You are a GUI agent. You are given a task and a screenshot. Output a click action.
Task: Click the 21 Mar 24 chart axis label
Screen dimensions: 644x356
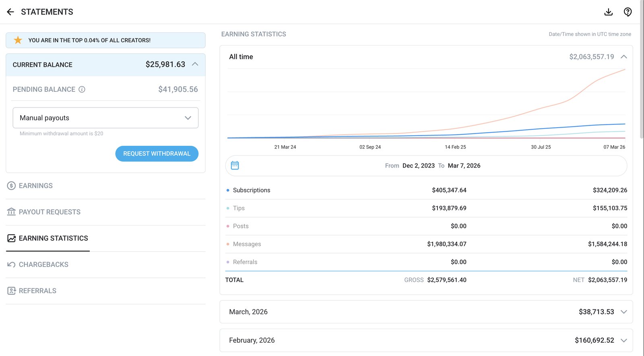click(x=285, y=147)
